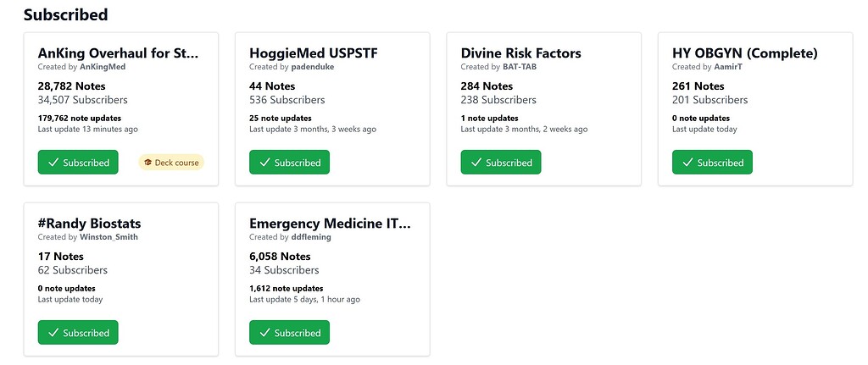Open the HY OBGYN (Complete) deck title
868x365 pixels.
coord(744,53)
